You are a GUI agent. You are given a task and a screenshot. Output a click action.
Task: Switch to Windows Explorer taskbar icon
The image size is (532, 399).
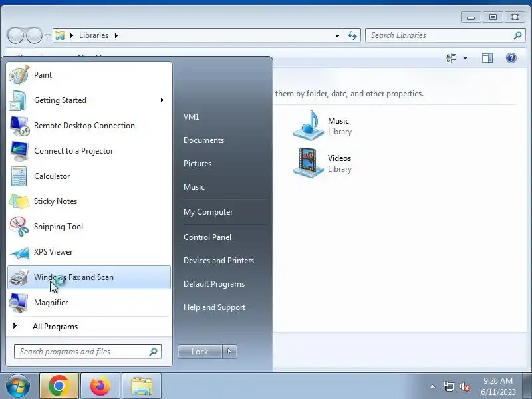pyautogui.click(x=142, y=386)
